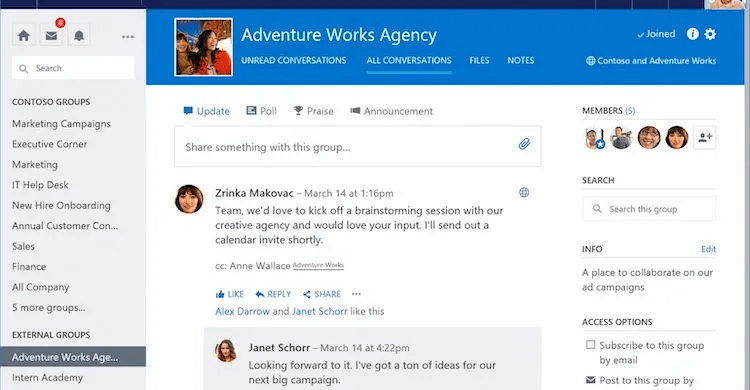The height and width of the screenshot is (390, 750).
Task: Click the first member avatar with star badge
Action: pyautogui.click(x=594, y=138)
